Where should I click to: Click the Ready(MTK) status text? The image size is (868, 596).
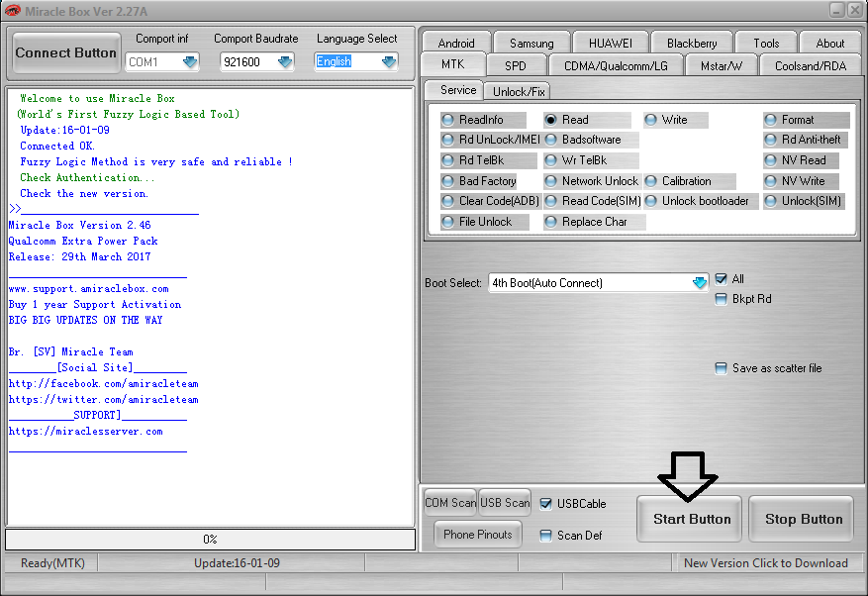click(52, 563)
